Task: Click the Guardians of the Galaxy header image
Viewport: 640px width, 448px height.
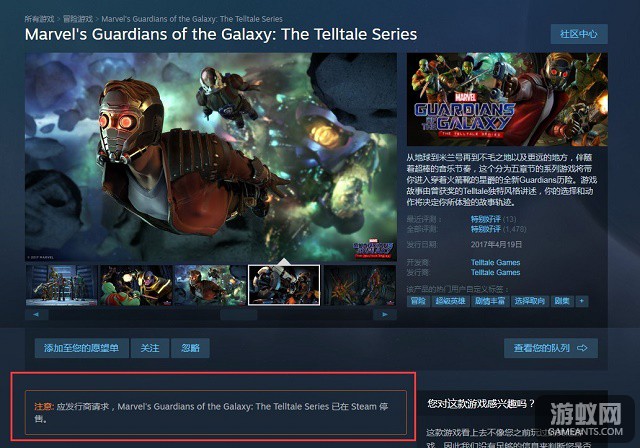Action: [507, 99]
